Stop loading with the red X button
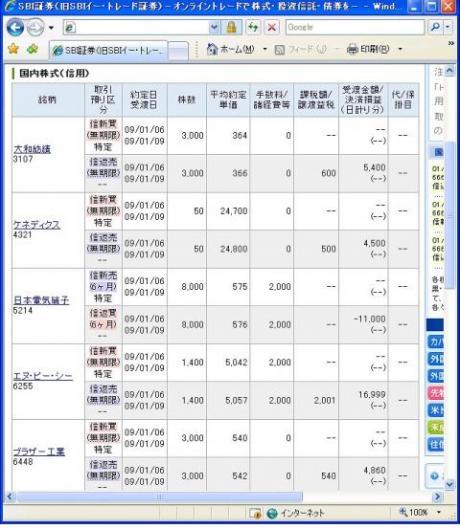This screenshot has width=460, height=529. [272, 27]
